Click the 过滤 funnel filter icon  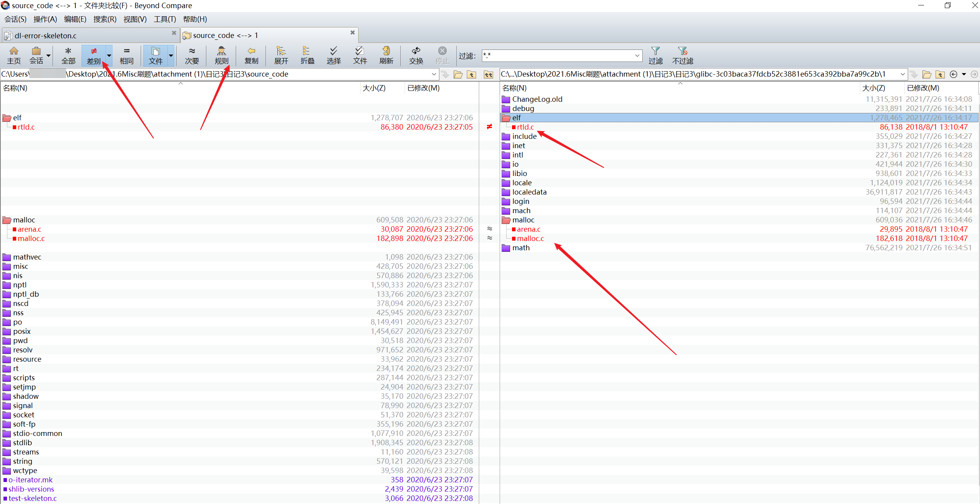(655, 55)
